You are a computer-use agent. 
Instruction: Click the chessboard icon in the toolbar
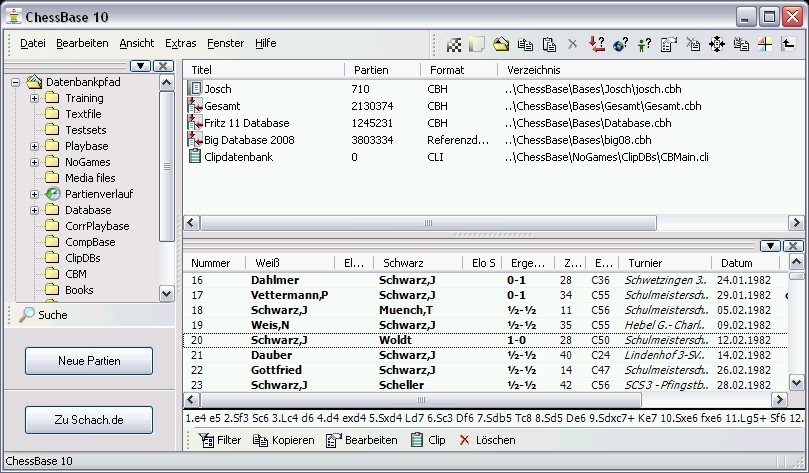(454, 44)
